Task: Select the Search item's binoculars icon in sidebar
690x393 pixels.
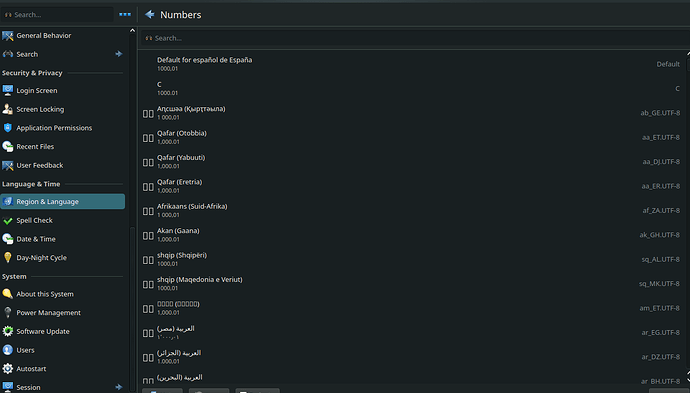Action: coord(7,54)
